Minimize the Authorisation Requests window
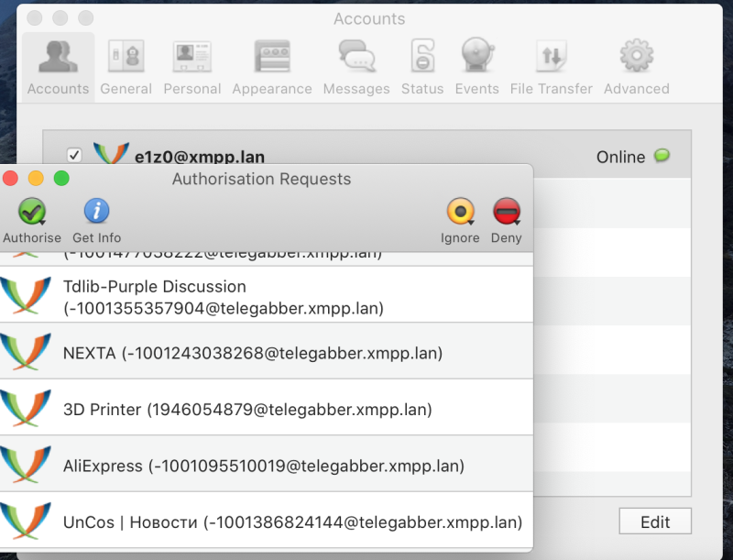The image size is (733, 560). tap(36, 178)
